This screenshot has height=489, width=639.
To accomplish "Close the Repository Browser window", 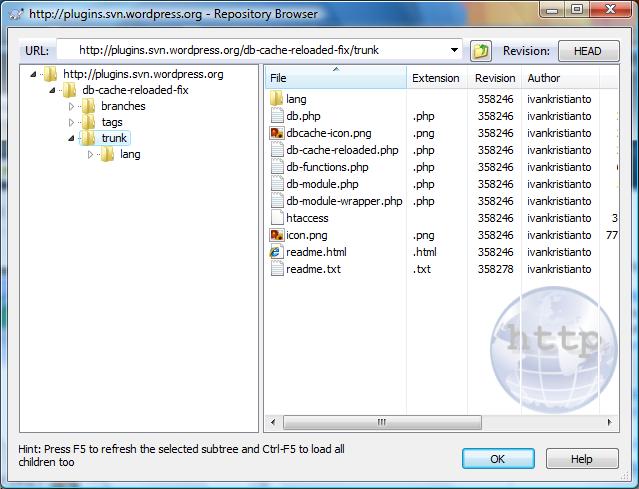I will point(610,9).
